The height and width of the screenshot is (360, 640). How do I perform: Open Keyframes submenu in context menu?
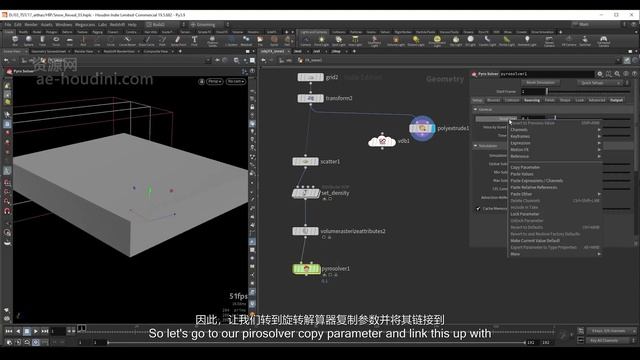(x=555, y=136)
